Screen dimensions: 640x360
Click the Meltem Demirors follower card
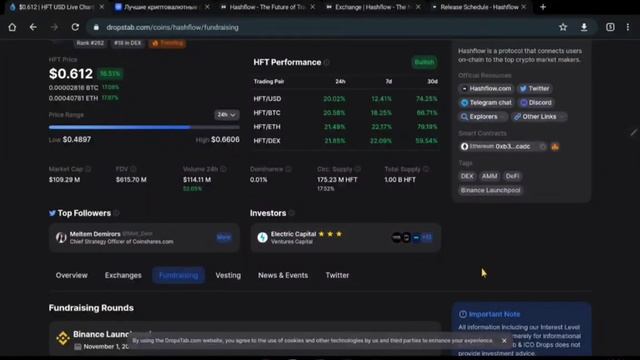(x=144, y=237)
